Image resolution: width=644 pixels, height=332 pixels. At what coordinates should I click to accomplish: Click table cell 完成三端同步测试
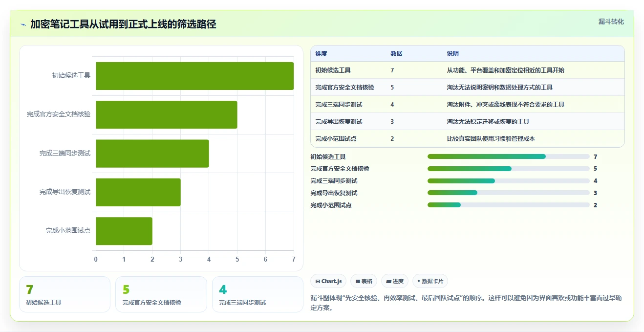pos(339,105)
